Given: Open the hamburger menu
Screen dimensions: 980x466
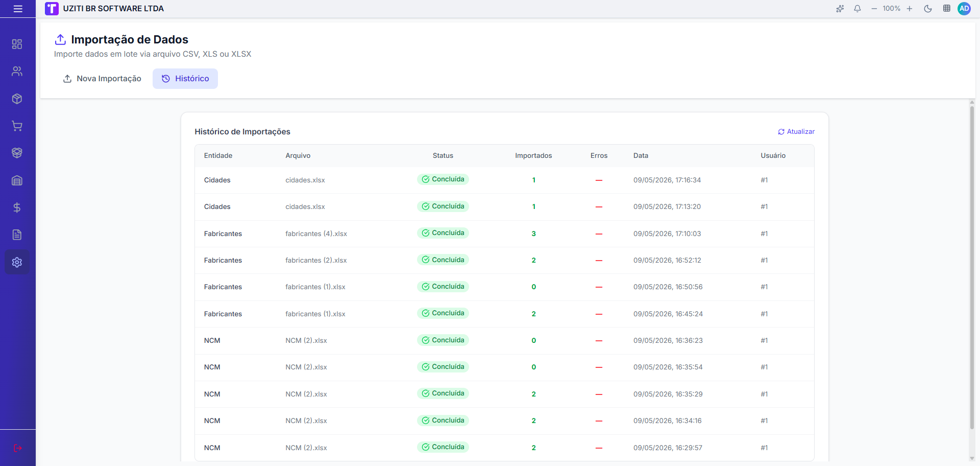Looking at the screenshot, I should (x=18, y=9).
